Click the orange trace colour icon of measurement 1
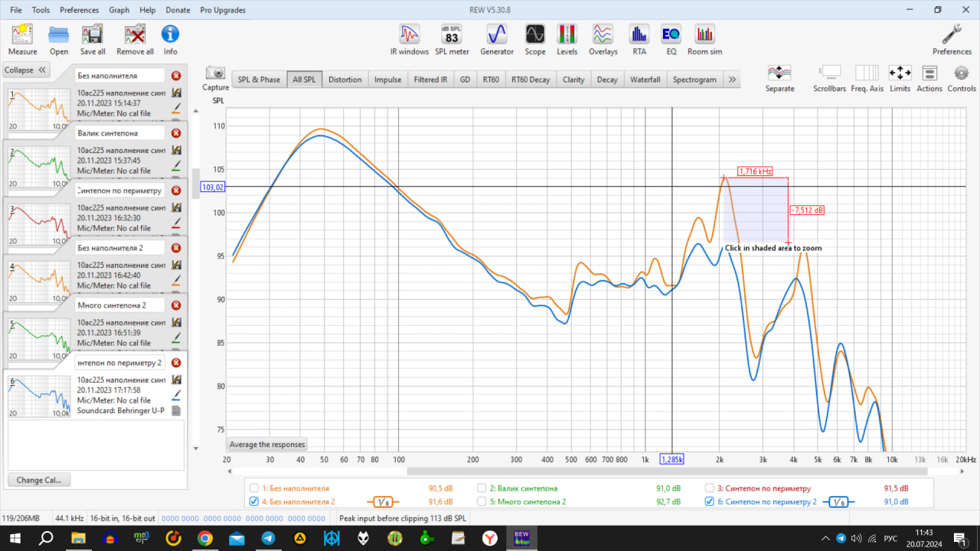This screenshot has width=980, height=551. [x=176, y=107]
